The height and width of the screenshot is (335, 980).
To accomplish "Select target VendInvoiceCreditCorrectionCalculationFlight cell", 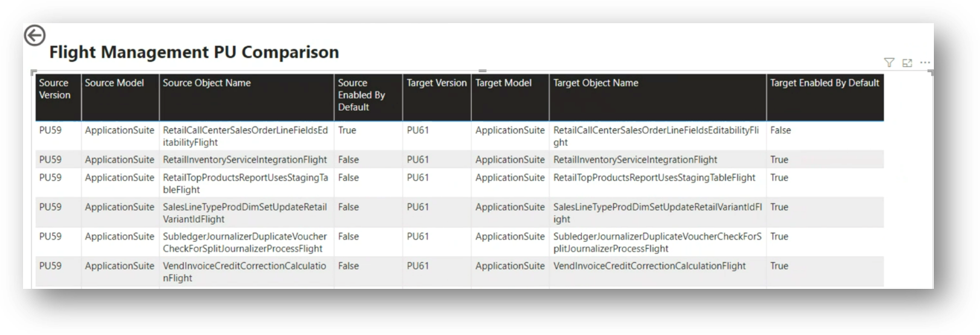I will point(650,267).
